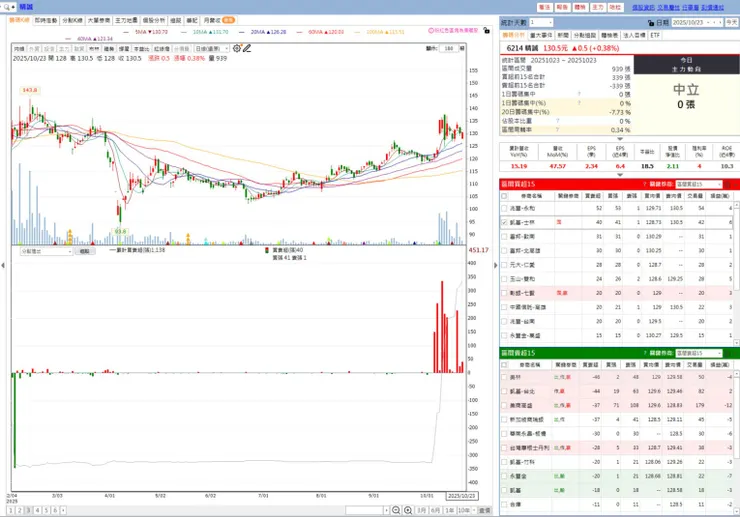Click broker name 新加坡商瑞銀
This screenshot has height=517, width=740.
(x=527, y=420)
